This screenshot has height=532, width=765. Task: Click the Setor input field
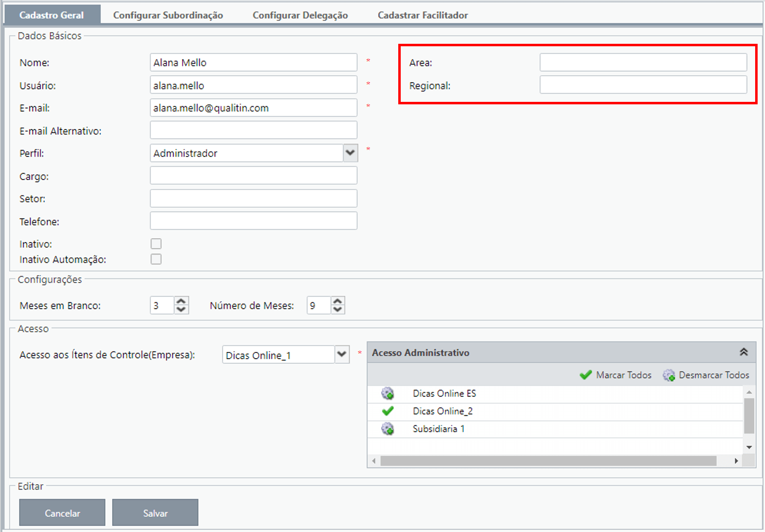point(254,198)
